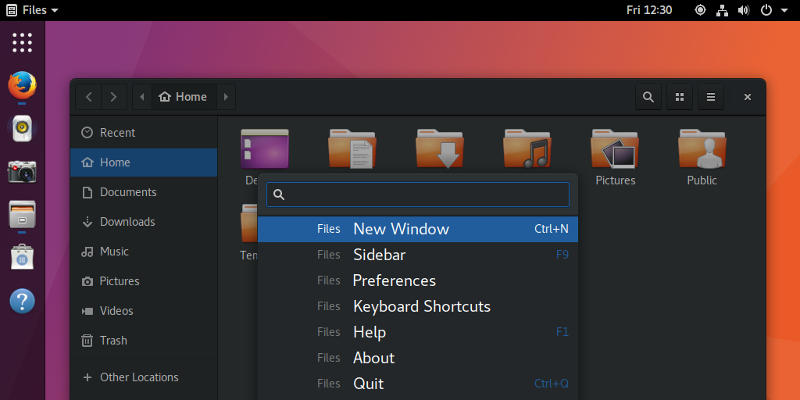Open the Downloads folder icon in grid
The height and width of the screenshot is (400, 800).
(440, 148)
